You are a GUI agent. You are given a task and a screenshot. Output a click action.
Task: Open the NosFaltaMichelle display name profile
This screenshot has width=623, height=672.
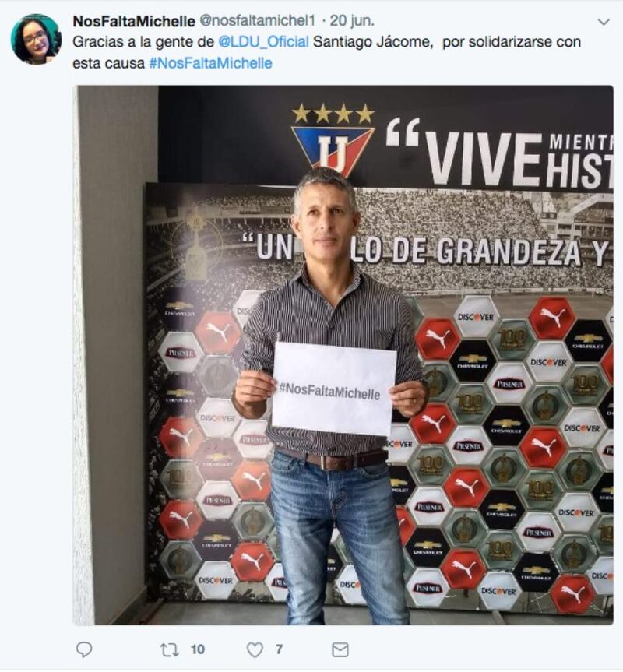(x=134, y=21)
